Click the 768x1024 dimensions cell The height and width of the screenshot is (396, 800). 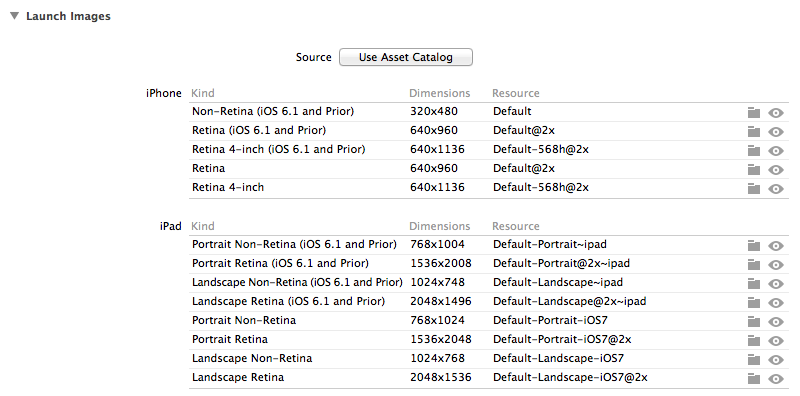437,320
